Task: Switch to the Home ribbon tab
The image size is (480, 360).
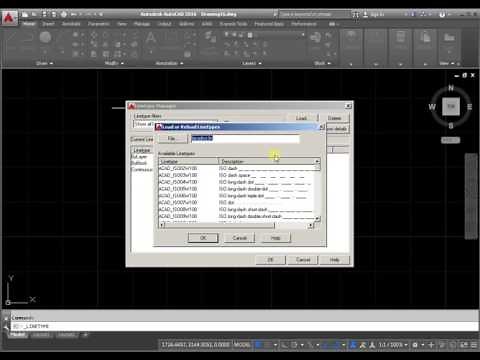Action: coord(29,24)
